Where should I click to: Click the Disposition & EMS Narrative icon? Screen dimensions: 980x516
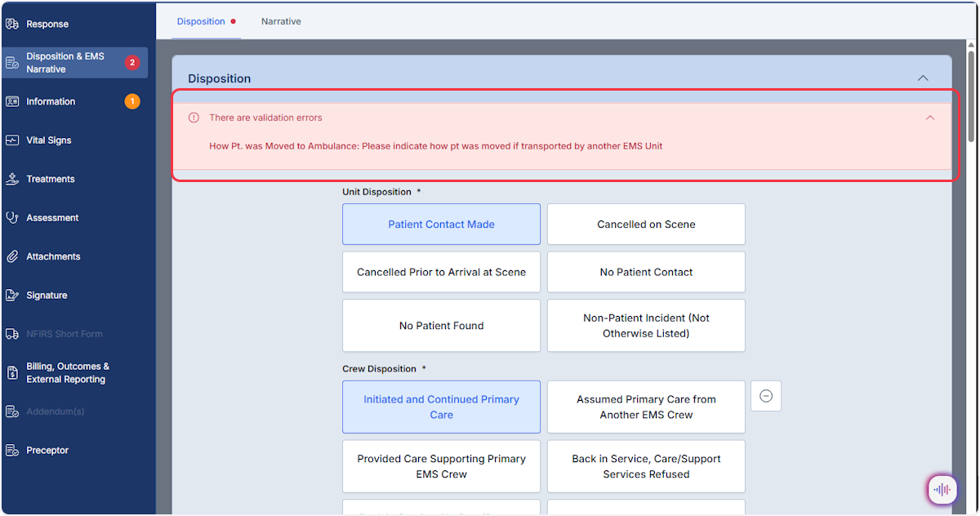click(x=12, y=63)
